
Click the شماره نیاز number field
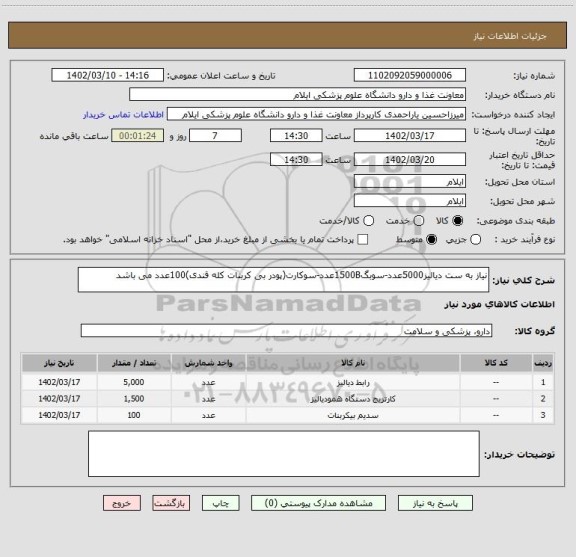point(410,75)
